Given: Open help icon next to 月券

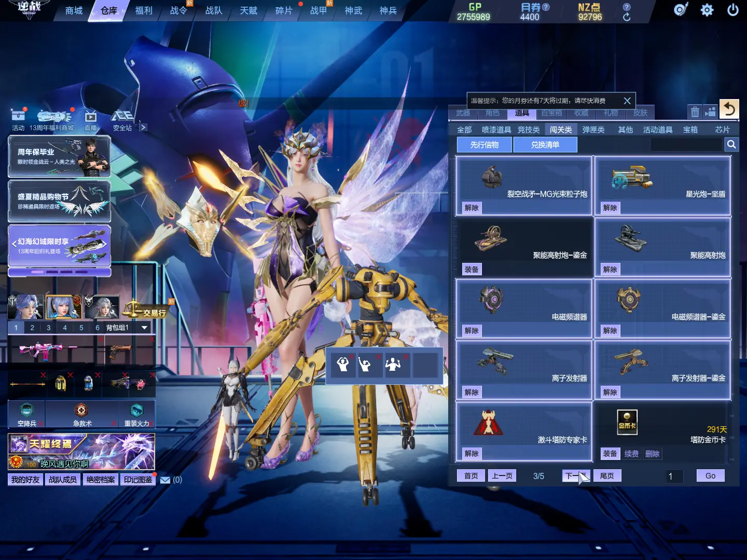Looking at the screenshot, I should 546,7.
